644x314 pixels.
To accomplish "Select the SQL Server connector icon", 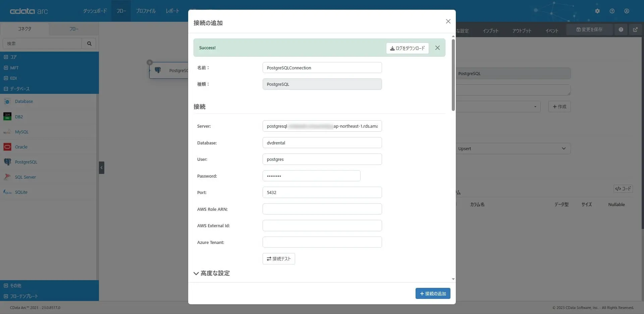I will point(7,177).
